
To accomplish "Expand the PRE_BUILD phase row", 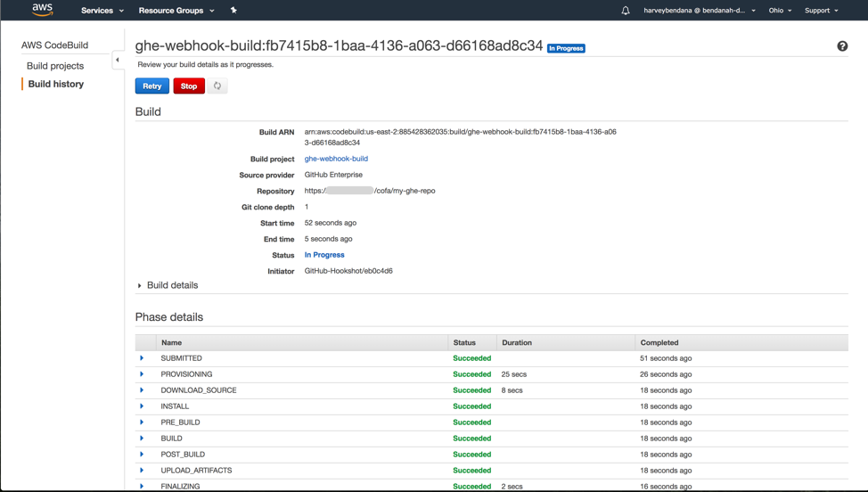I will 142,422.
